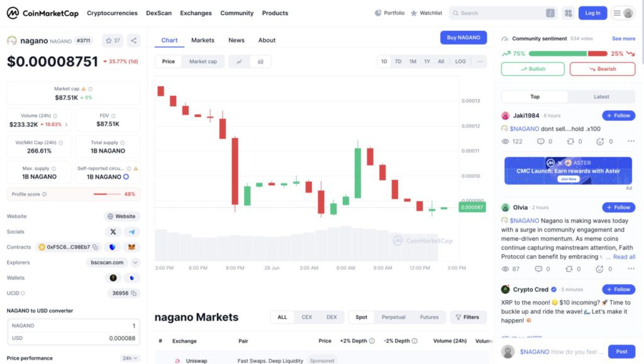Open chart more options ellipsis menu
This screenshot has height=364, width=644.
tap(479, 62)
